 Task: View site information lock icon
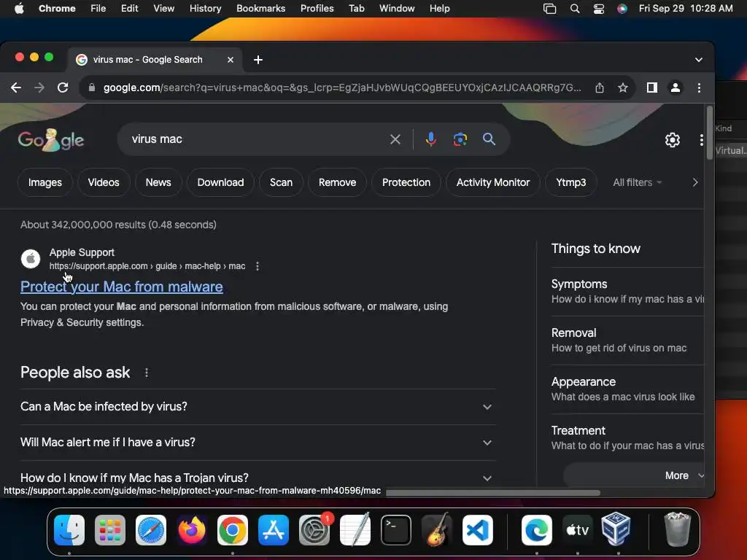92,87
